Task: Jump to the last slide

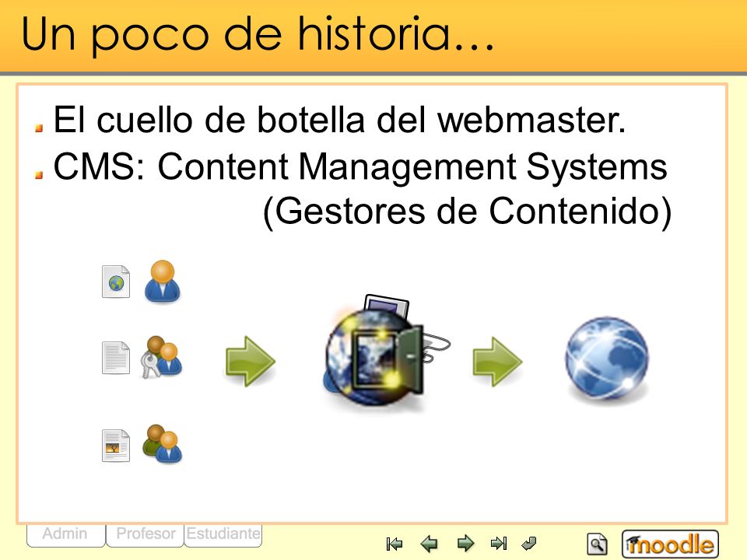Action: tap(498, 544)
